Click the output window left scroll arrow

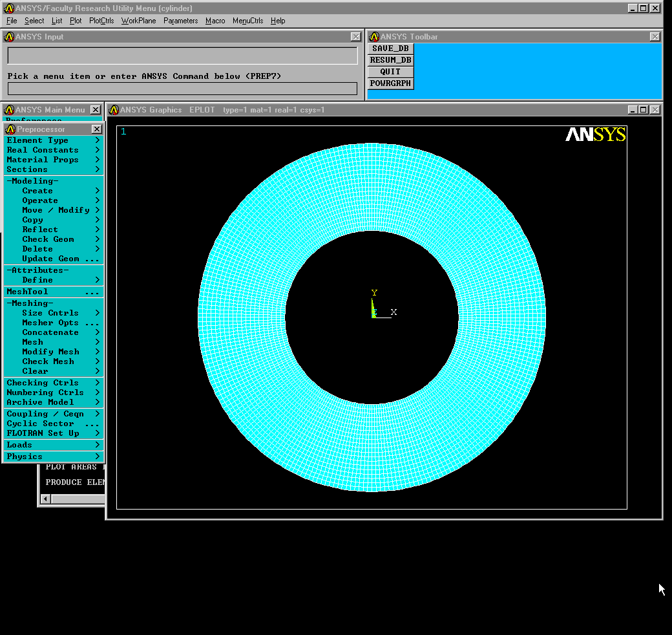[x=45, y=499]
